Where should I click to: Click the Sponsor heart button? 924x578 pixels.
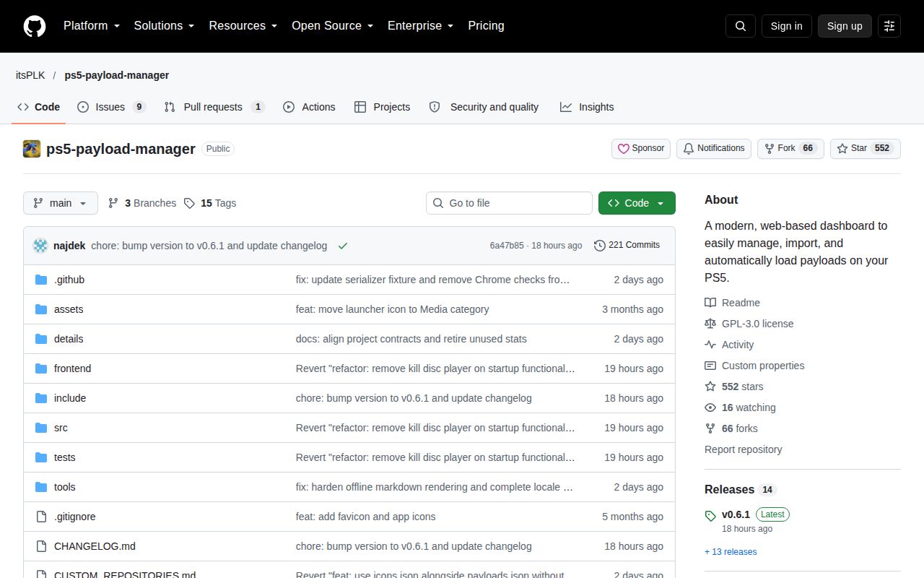[641, 148]
